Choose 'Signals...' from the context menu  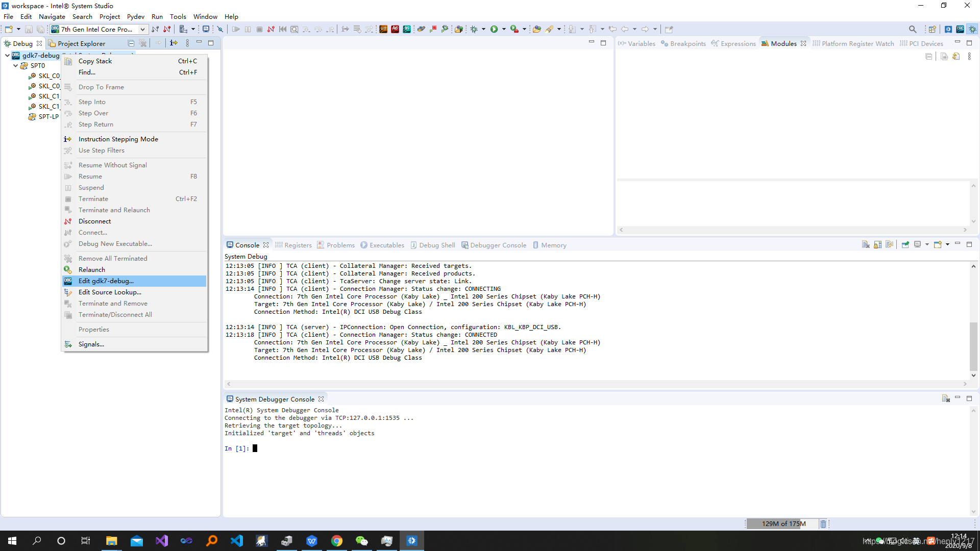134,344
